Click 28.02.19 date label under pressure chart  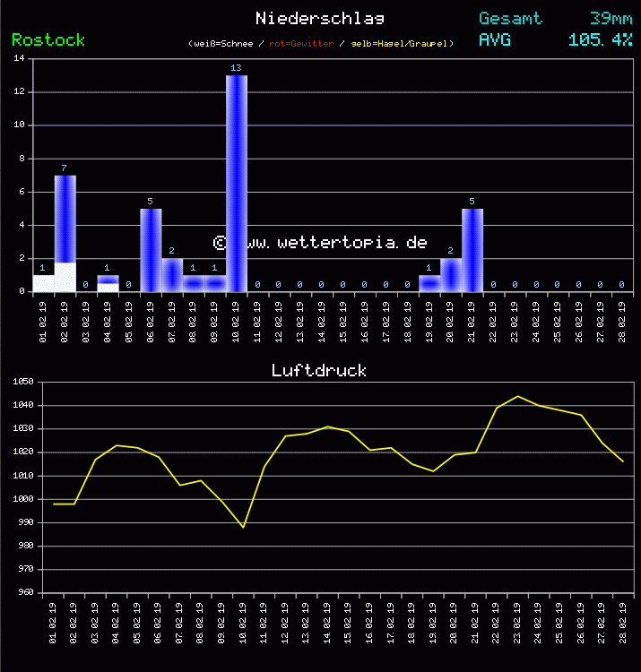click(x=623, y=620)
